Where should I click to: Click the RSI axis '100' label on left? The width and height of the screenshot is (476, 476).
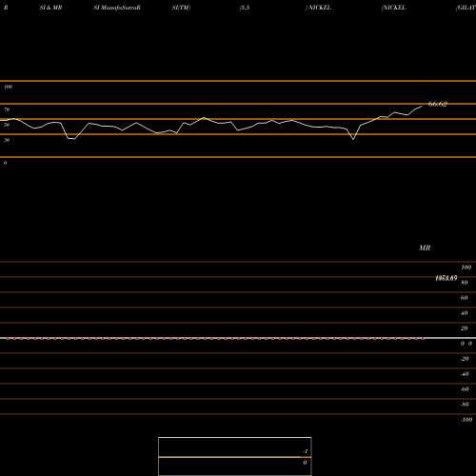point(8,87)
